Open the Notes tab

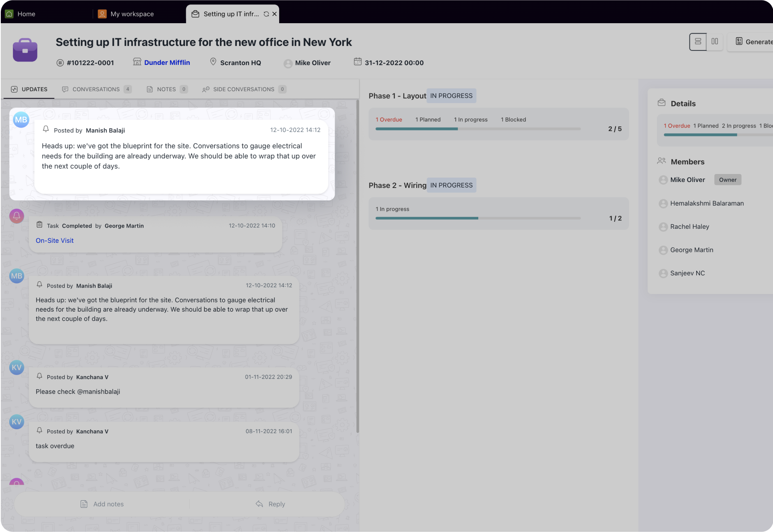coord(166,89)
